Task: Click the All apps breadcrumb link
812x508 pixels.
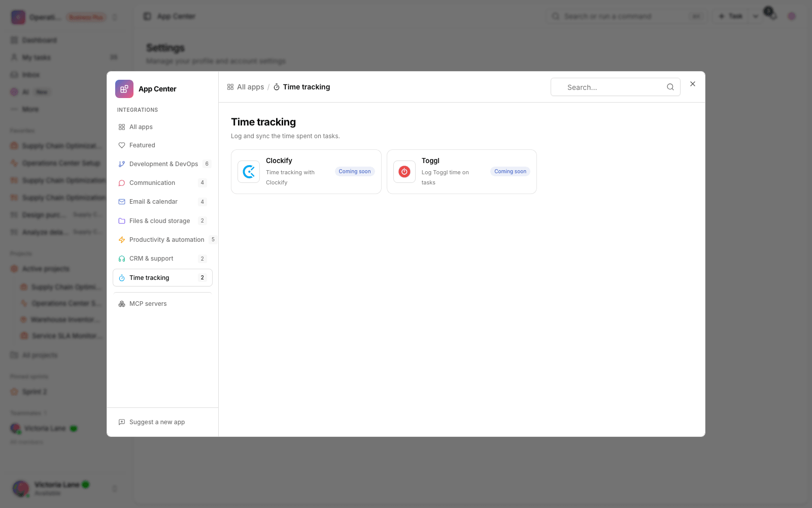Action: [246, 87]
